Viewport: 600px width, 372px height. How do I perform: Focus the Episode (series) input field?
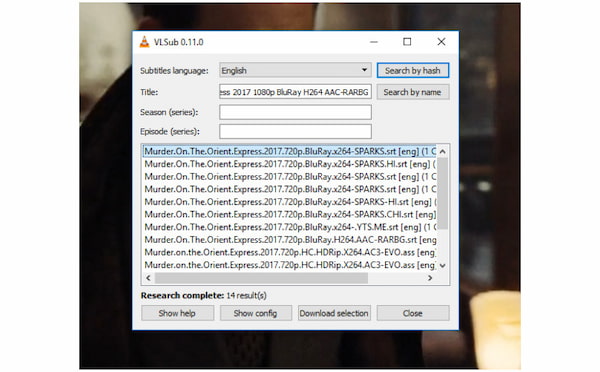(295, 131)
